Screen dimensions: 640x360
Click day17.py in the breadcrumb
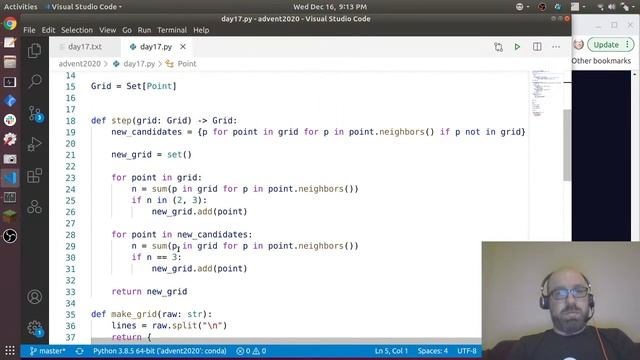(x=139, y=64)
